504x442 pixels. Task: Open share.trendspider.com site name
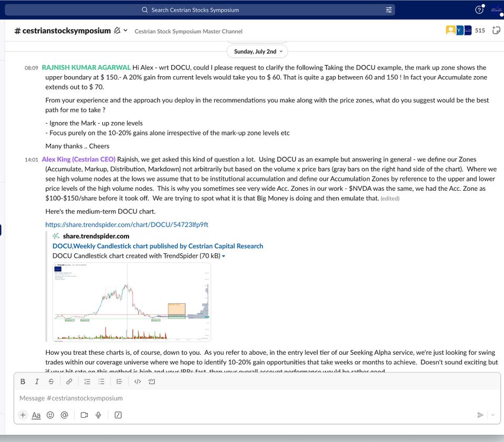click(96, 236)
